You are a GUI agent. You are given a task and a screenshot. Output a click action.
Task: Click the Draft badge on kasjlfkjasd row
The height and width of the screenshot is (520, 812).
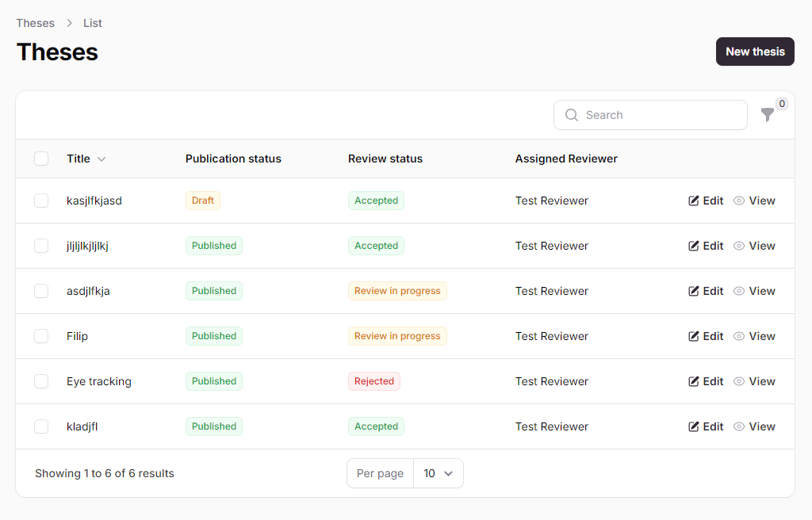[x=203, y=201]
